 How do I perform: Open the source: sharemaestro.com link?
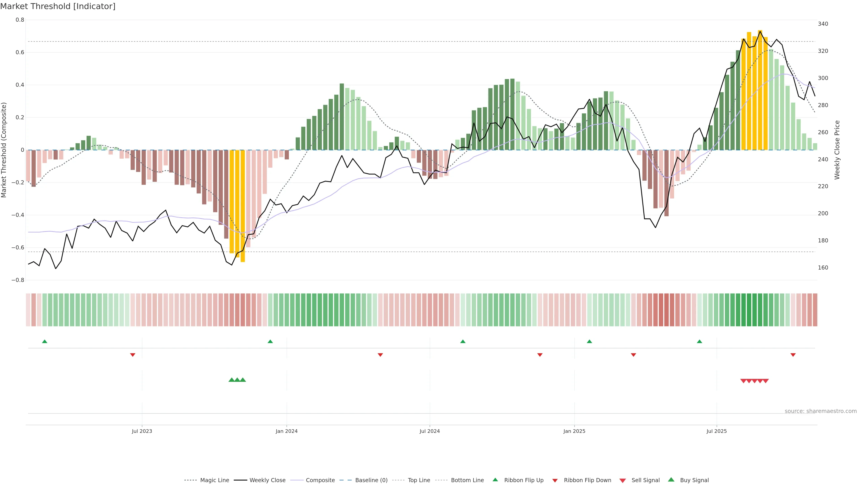tap(821, 411)
